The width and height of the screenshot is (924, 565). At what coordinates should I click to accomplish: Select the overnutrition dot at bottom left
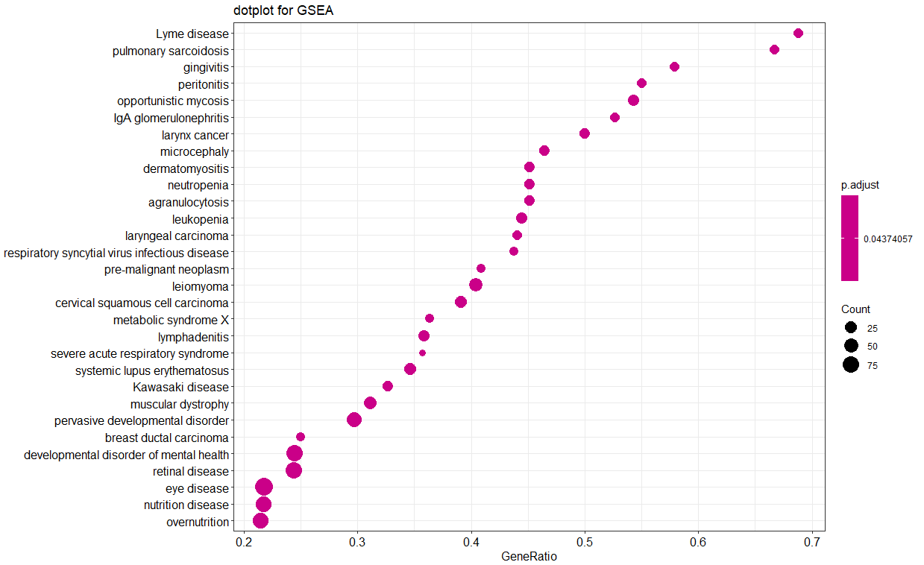click(261, 522)
